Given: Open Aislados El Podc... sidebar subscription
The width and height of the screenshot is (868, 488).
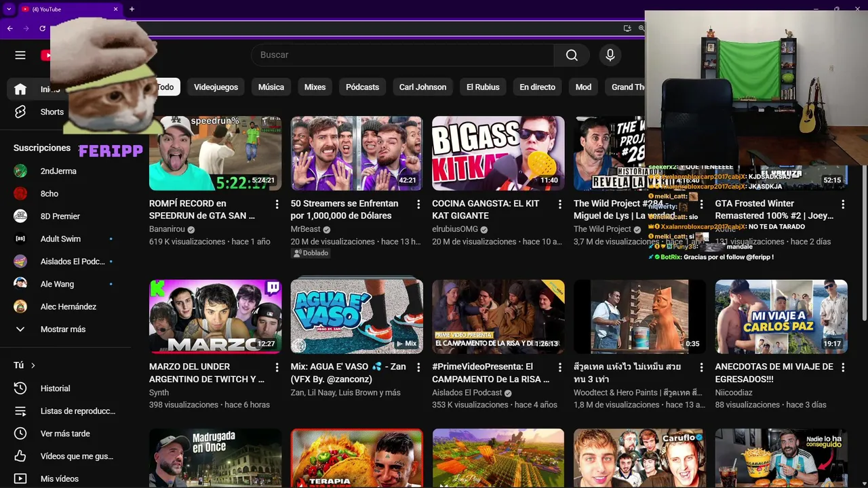Looking at the screenshot, I should point(73,261).
